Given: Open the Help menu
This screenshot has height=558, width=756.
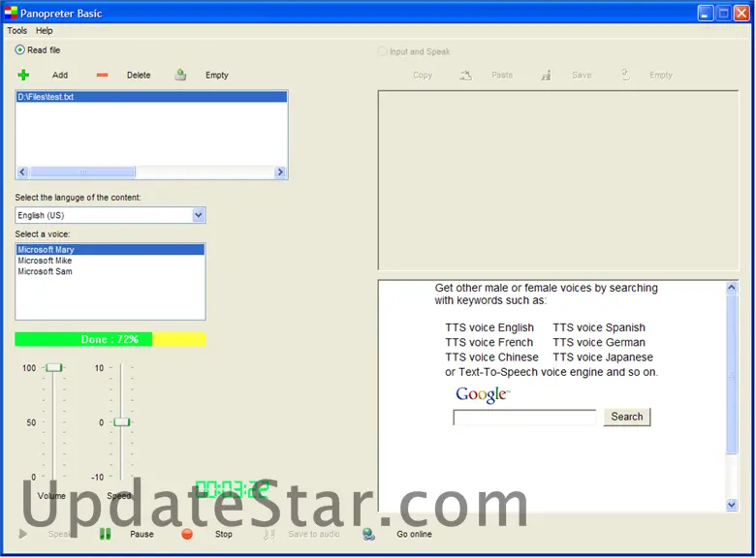Looking at the screenshot, I should click(x=45, y=30).
